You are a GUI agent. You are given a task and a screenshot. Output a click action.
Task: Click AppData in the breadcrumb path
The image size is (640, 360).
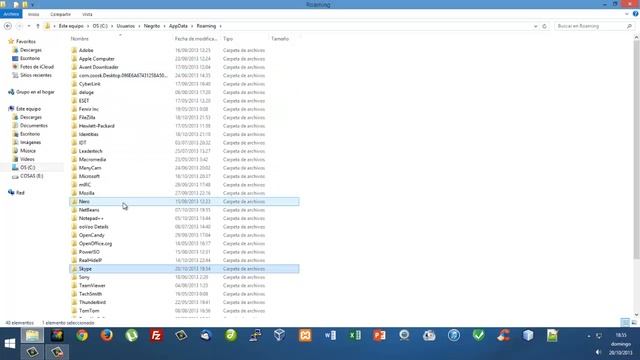(178, 26)
